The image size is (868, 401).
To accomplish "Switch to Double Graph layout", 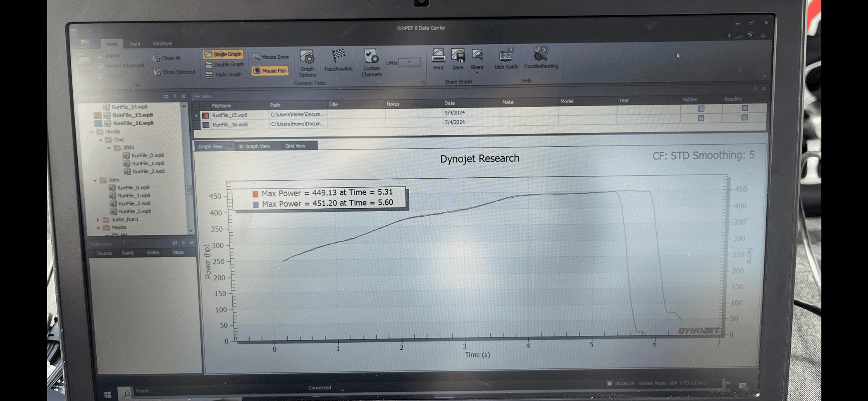I will [x=225, y=64].
